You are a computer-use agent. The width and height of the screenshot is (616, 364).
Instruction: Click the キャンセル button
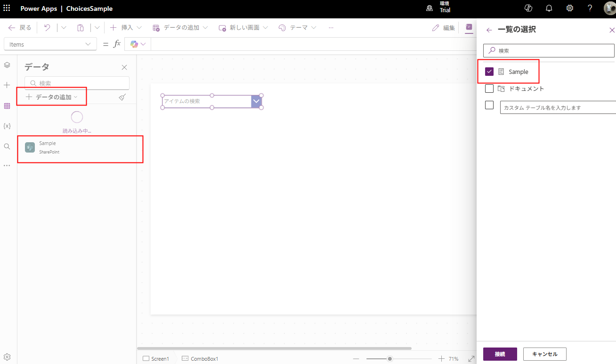[x=544, y=354]
